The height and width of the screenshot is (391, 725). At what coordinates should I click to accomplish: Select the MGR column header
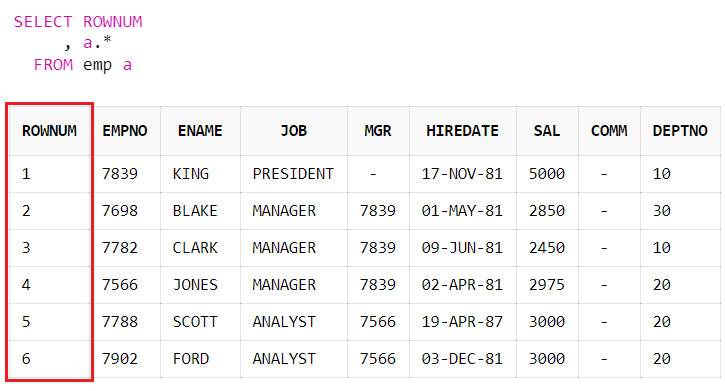[x=378, y=131]
